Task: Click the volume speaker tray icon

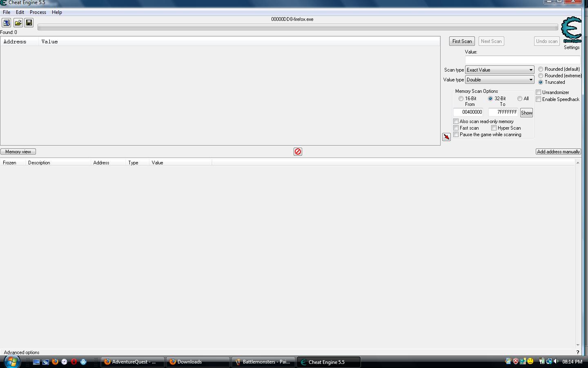Action: click(556, 361)
